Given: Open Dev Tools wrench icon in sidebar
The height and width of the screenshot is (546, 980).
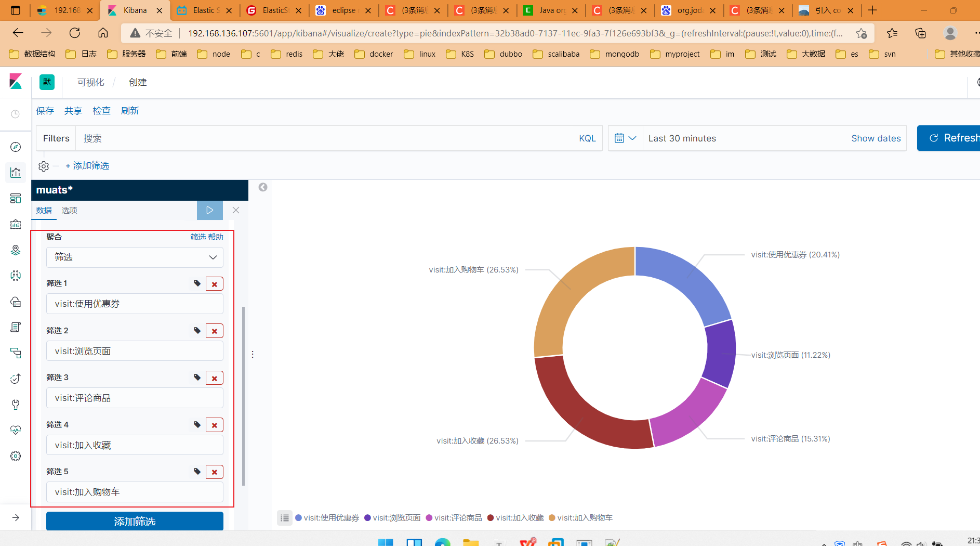Looking at the screenshot, I should [16, 405].
